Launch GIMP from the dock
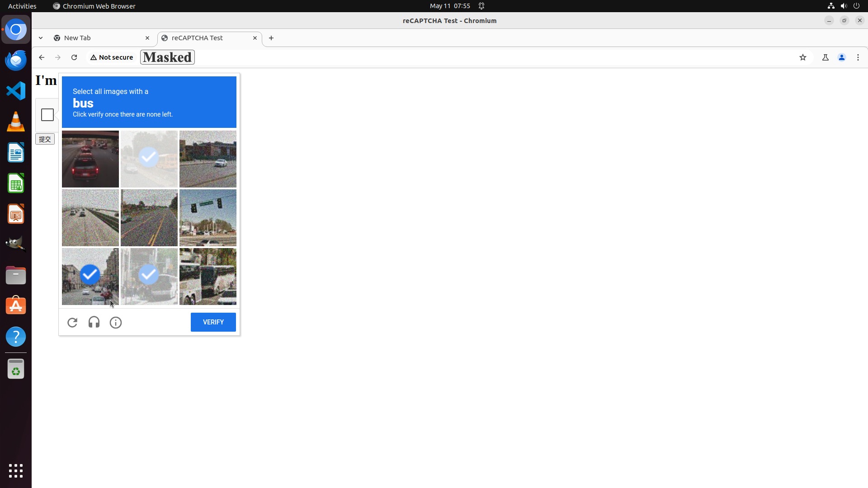Viewport: 868px width, 488px height. click(x=16, y=245)
